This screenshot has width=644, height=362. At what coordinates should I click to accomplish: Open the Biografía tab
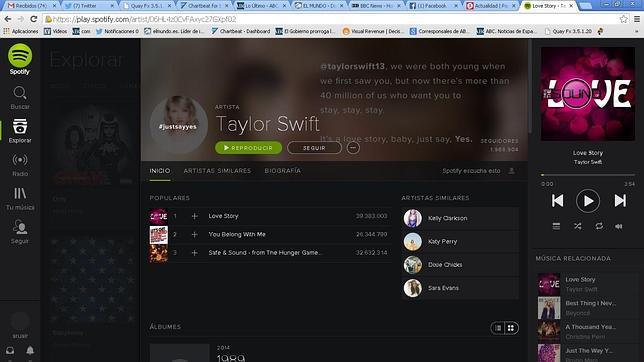click(283, 171)
